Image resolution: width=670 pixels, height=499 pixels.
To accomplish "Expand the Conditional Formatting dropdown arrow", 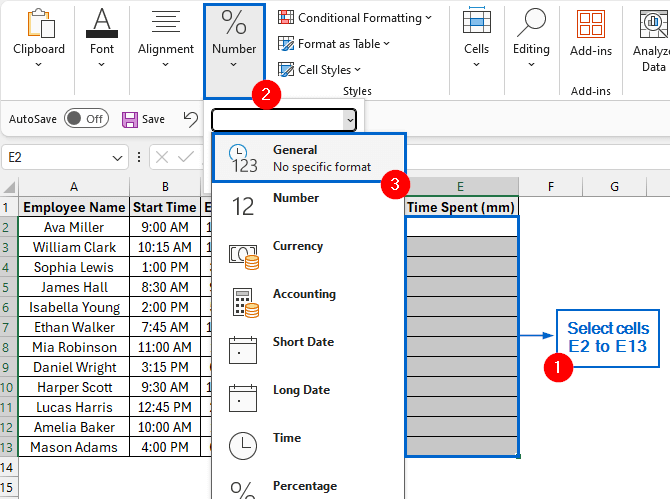I will [x=429, y=18].
